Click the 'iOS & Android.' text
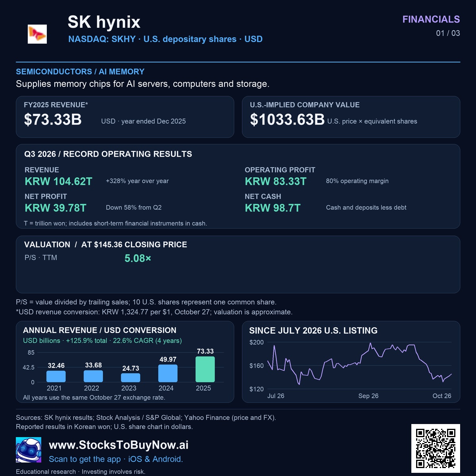476x476 pixels. (x=155, y=459)
